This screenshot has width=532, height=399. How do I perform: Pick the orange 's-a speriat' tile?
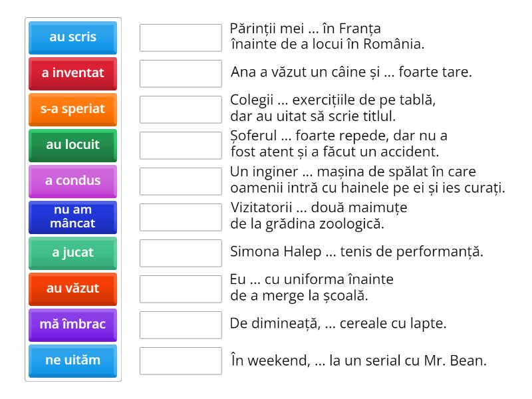pos(72,110)
